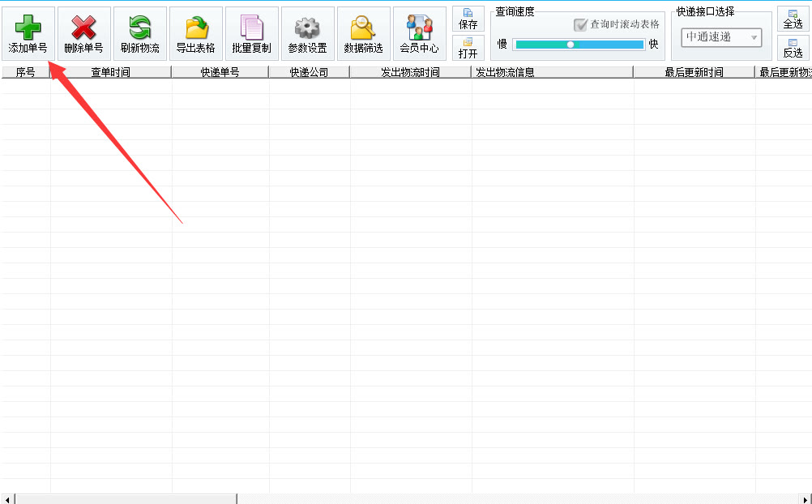Sort by 最后更新时间 column header
The image size is (812, 504).
tap(694, 72)
